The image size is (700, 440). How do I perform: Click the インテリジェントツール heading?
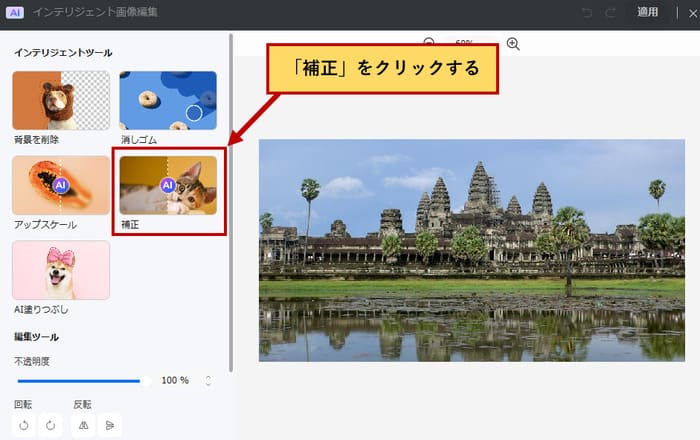[x=63, y=53]
